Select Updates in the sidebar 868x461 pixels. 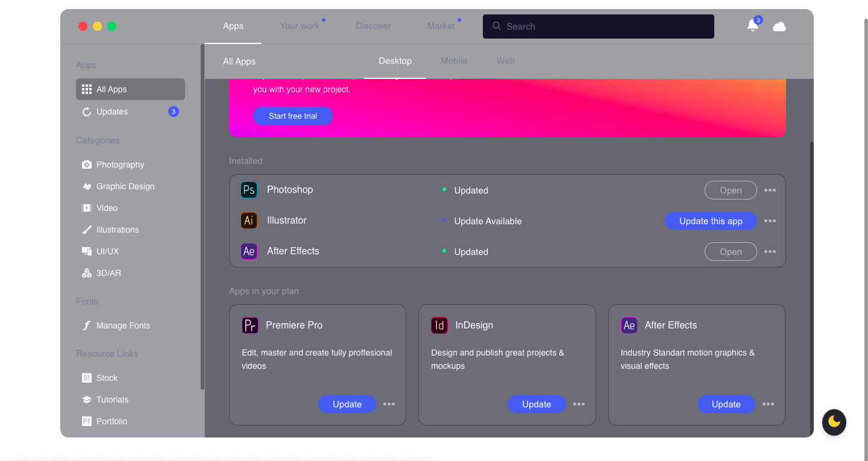pyautogui.click(x=112, y=111)
